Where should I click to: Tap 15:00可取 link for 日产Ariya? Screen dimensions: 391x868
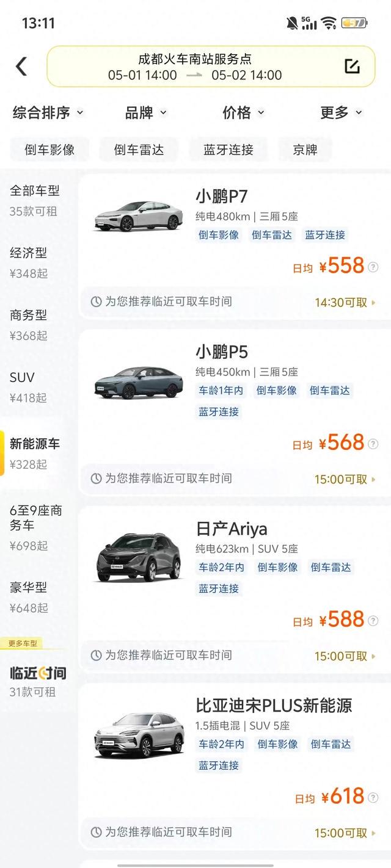click(x=345, y=656)
